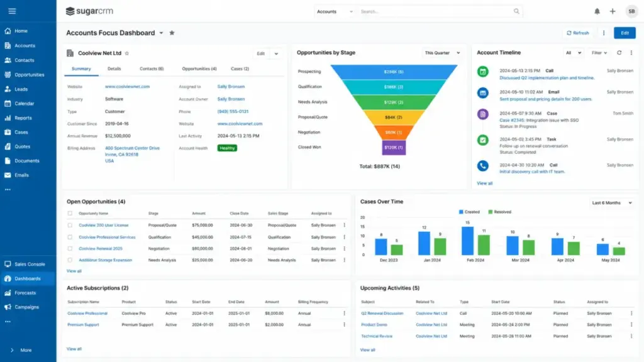Click in the global search field
Viewport: 644px width, 362px height.
435,11
